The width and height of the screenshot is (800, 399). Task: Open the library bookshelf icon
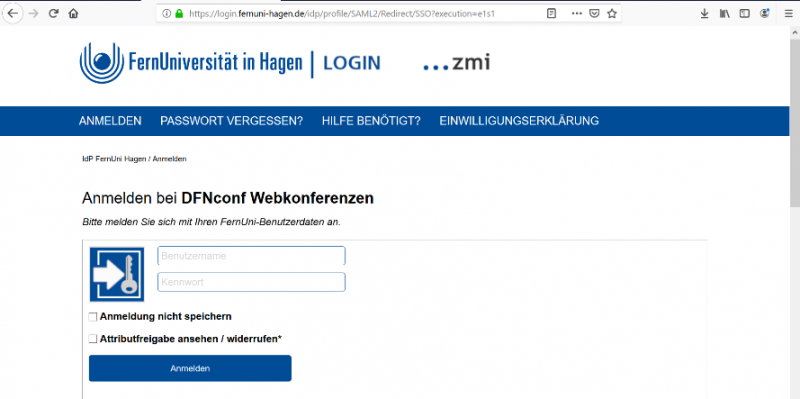pos(724,14)
